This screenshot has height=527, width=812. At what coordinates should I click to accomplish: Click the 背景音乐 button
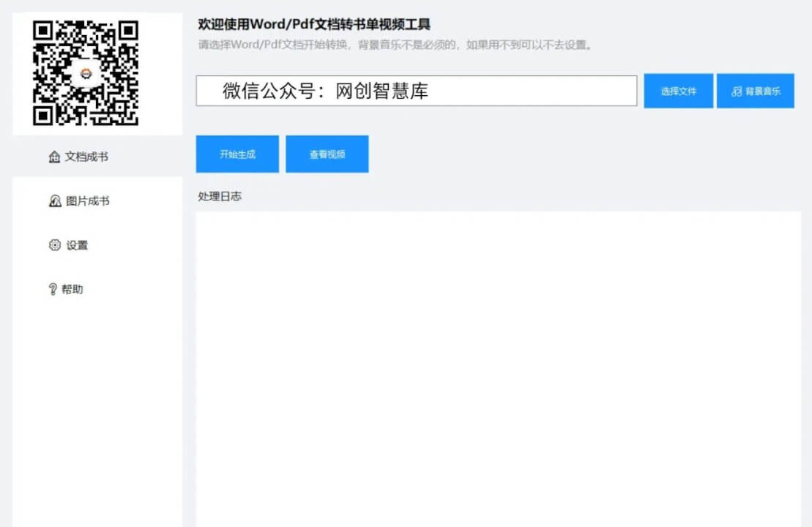(x=756, y=91)
